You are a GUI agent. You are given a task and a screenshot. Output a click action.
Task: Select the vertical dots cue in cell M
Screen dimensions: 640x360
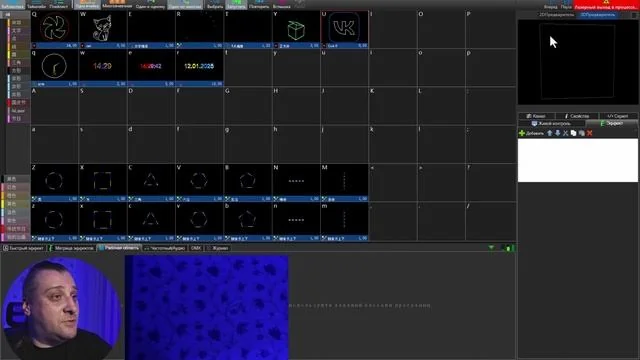(x=344, y=182)
